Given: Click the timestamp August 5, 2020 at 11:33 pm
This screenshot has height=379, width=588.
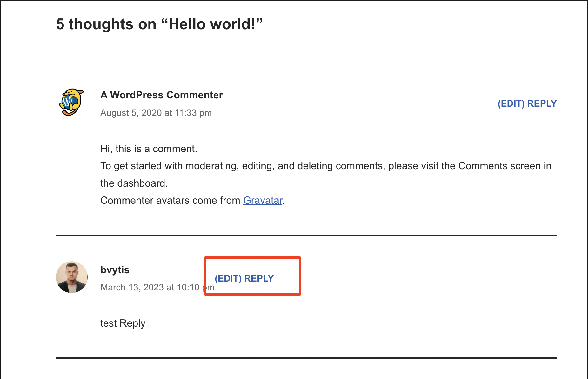Looking at the screenshot, I should [156, 113].
